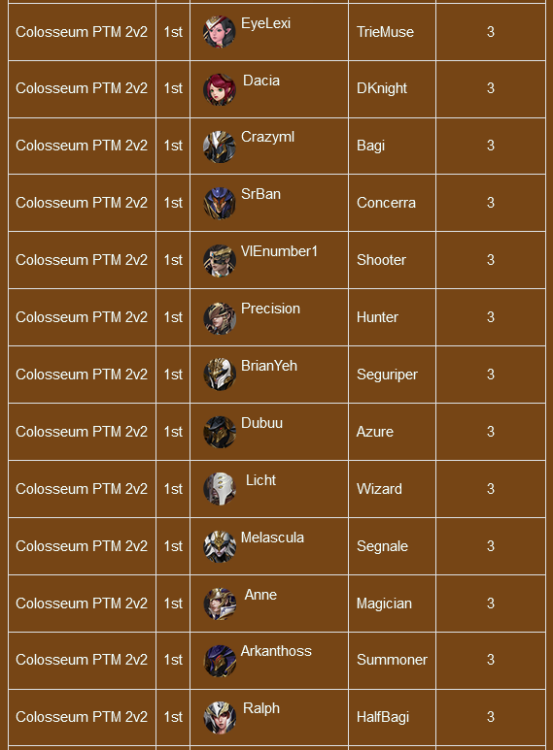Open the avatar beside Crazyml

click(x=219, y=147)
